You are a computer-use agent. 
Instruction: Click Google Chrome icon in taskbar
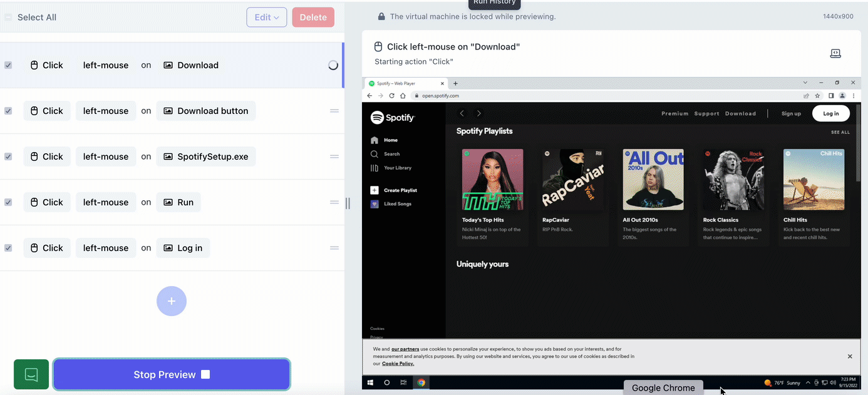coord(421,382)
